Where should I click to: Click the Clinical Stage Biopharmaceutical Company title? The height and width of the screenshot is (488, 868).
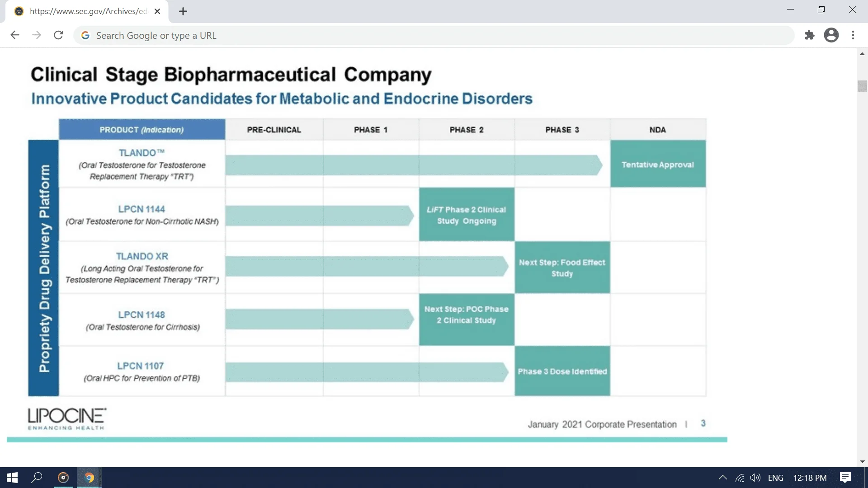point(231,75)
